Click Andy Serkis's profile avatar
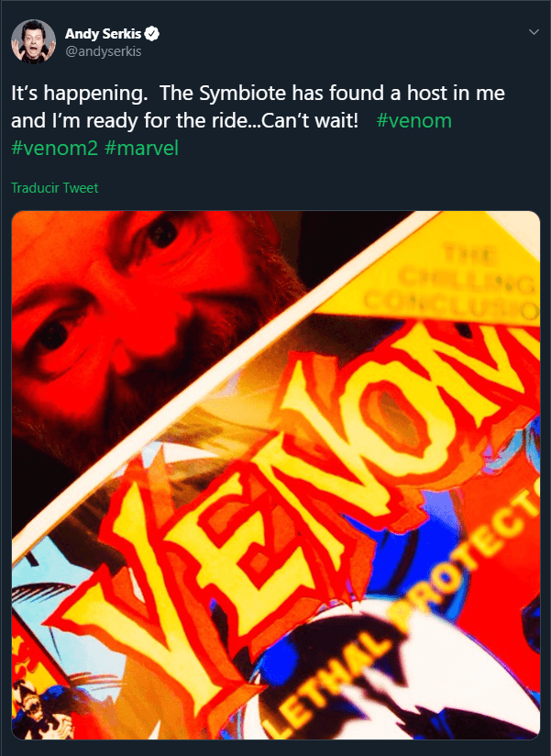551x756 pixels. click(x=33, y=42)
